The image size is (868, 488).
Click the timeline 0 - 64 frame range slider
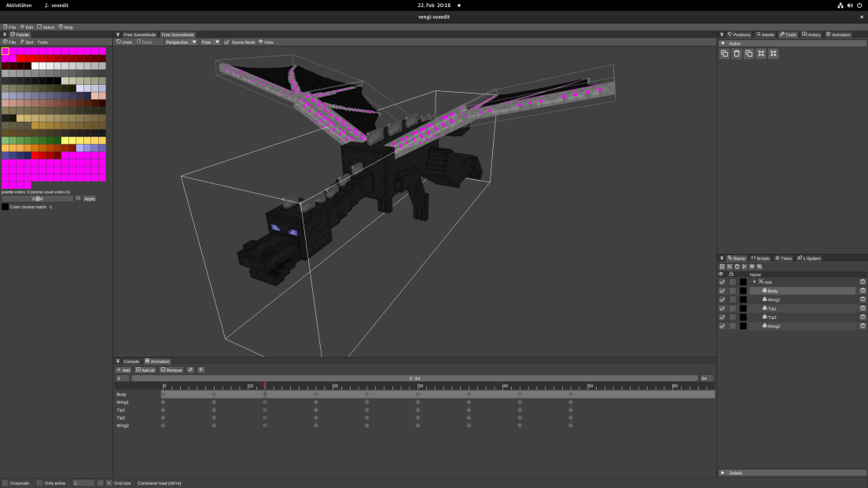(x=414, y=379)
